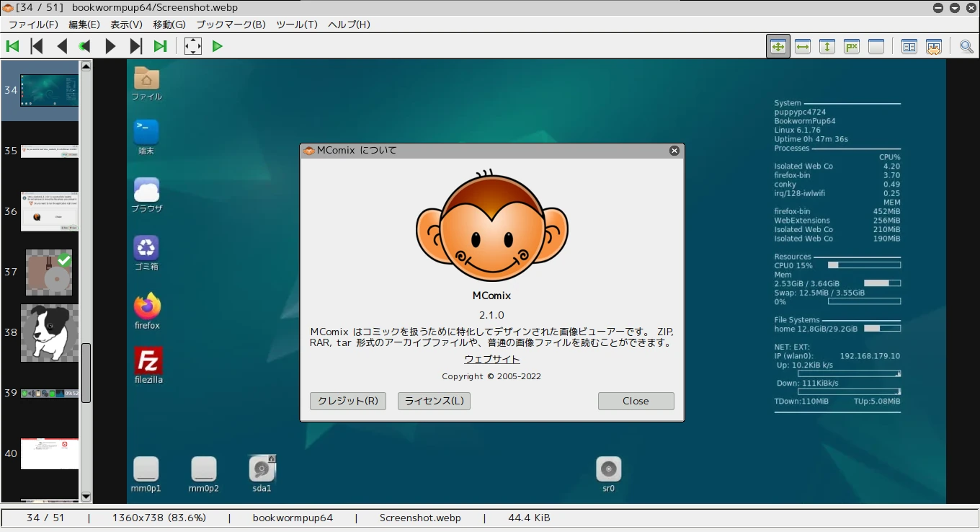Viewport: 980px width, 532px height.
Task: Click the thumbnail sidebar scrollbar handle
Action: [x=86, y=373]
